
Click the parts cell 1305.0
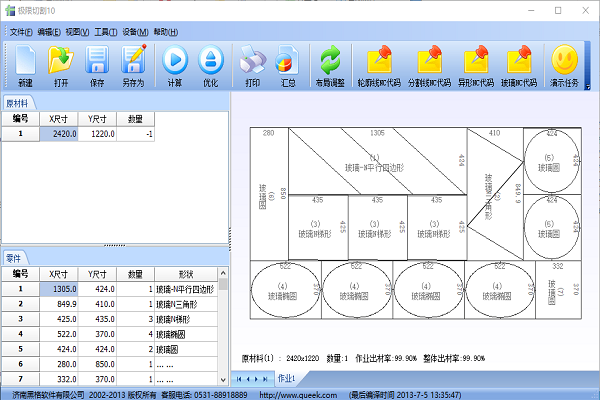tap(59, 289)
